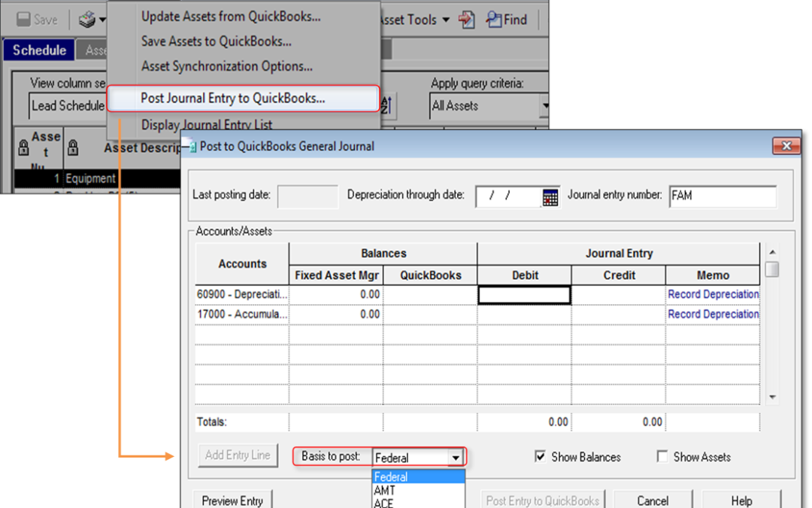Open the print icon dropdown arrow
Screen dimensions: 812x508
tap(102, 20)
